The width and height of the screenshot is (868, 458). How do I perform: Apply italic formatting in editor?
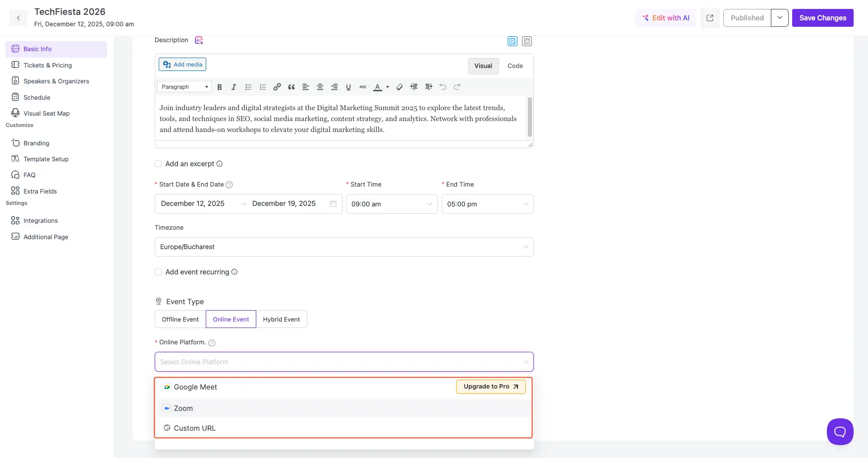(x=234, y=87)
